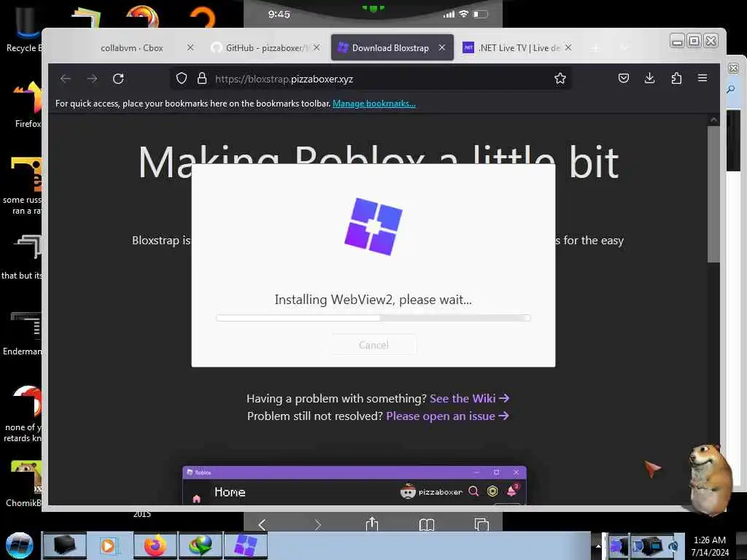This screenshot has width=747, height=560.
Task: Select the Download Bloxstrap tab
Action: click(391, 47)
